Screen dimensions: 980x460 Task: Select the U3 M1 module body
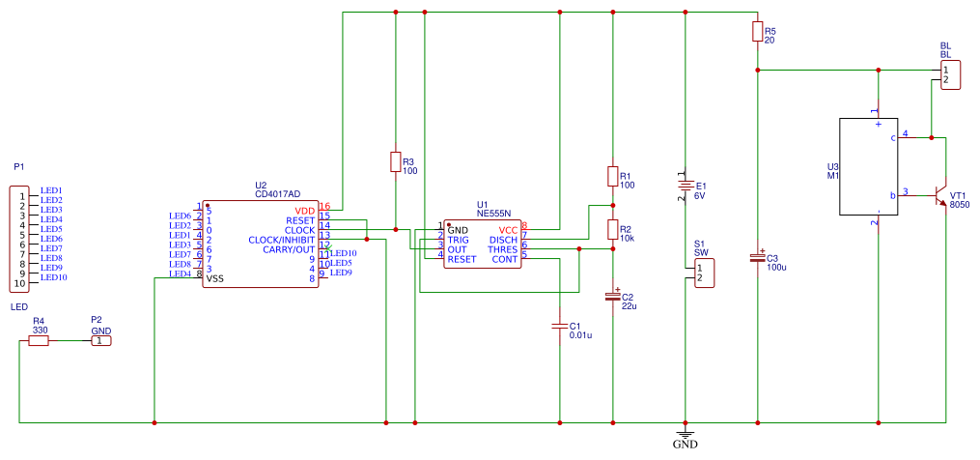(868, 166)
